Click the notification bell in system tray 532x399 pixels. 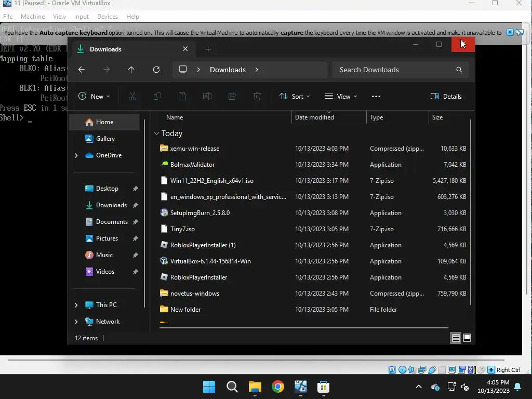pos(518,387)
